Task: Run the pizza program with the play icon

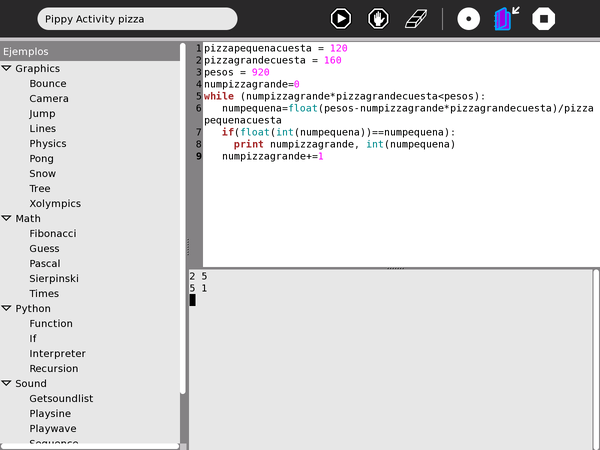Action: [x=341, y=18]
